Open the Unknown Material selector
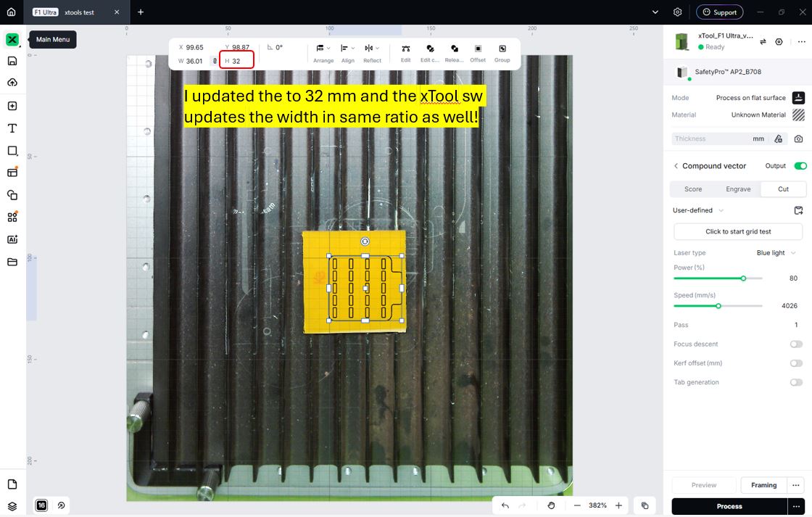Screen dimensions: 812x517 pos(768,115)
